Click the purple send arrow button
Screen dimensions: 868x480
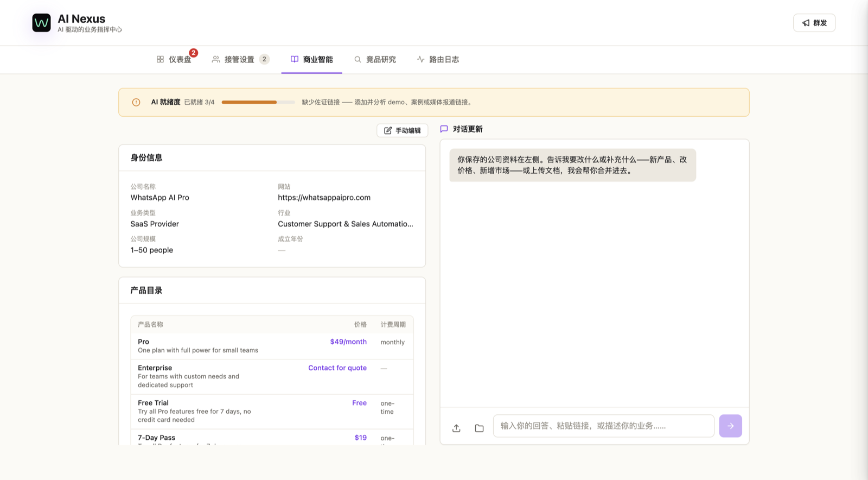coord(730,426)
